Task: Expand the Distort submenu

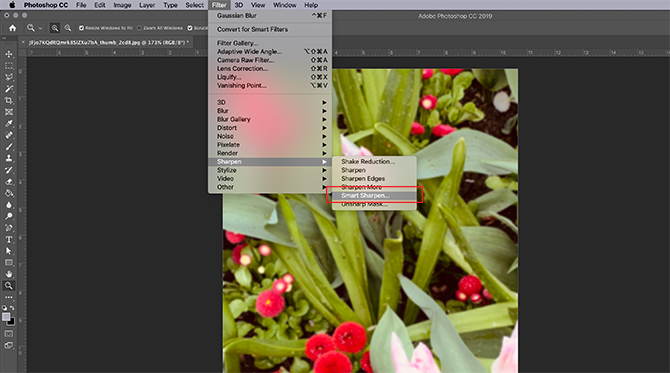Action: 270,128
